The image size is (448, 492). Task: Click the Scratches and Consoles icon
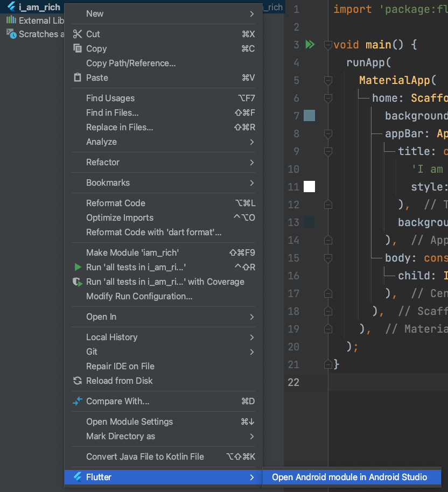[x=12, y=33]
